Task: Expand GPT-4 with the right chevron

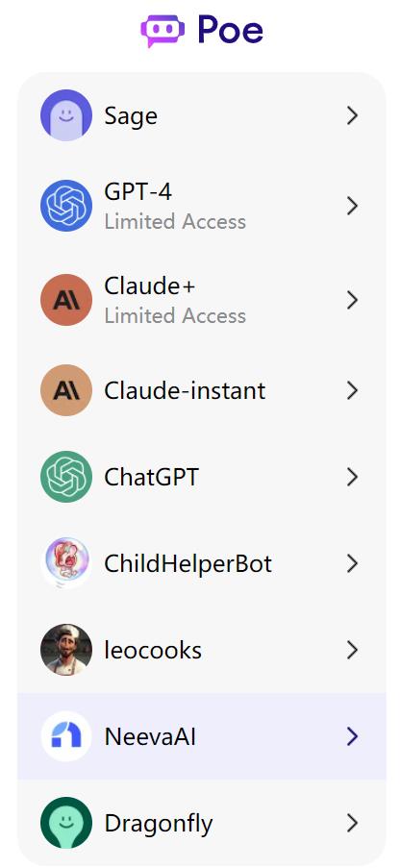Action: (x=352, y=206)
